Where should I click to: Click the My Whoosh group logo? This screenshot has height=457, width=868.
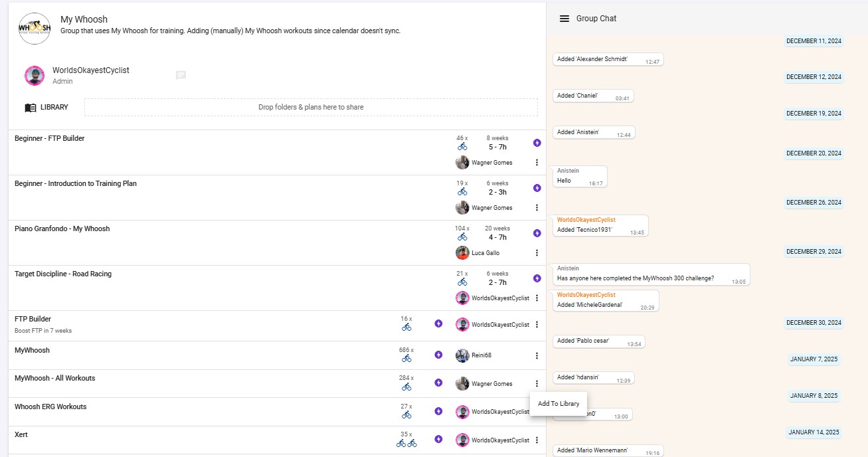coord(35,28)
